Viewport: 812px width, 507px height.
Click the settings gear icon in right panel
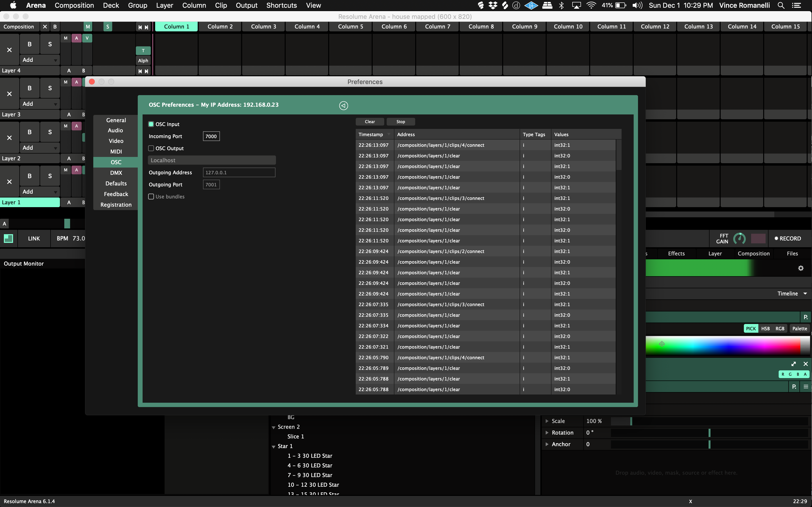(801, 268)
